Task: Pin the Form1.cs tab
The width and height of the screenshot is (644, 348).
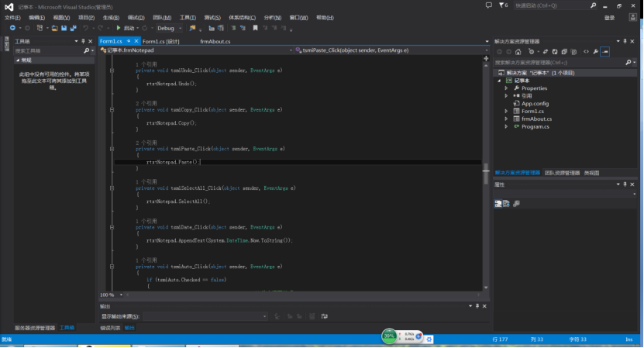Action: 129,41
